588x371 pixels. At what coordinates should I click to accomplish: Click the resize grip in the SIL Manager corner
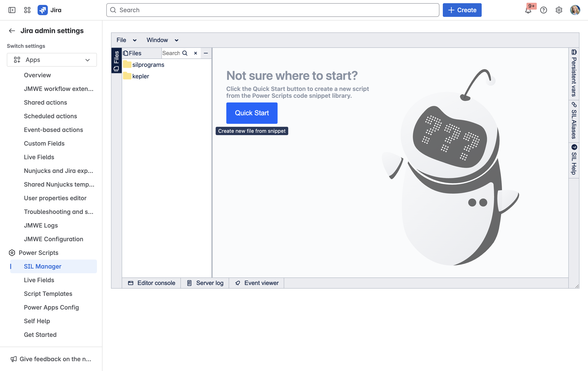click(x=577, y=286)
